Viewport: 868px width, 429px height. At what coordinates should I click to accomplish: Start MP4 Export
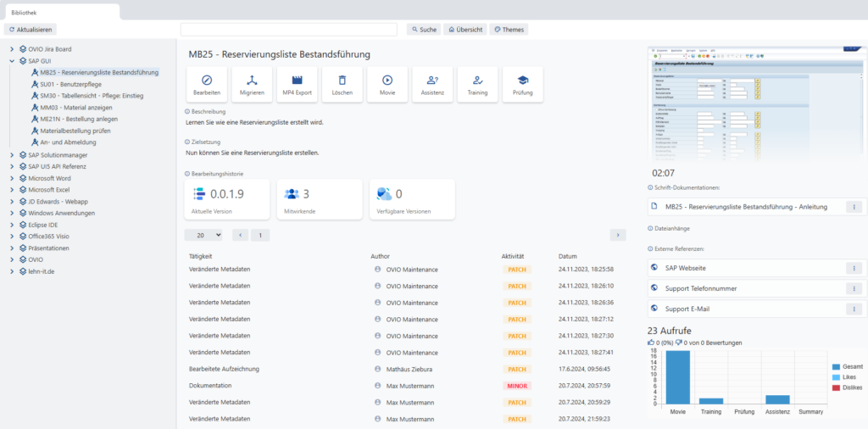298,85
